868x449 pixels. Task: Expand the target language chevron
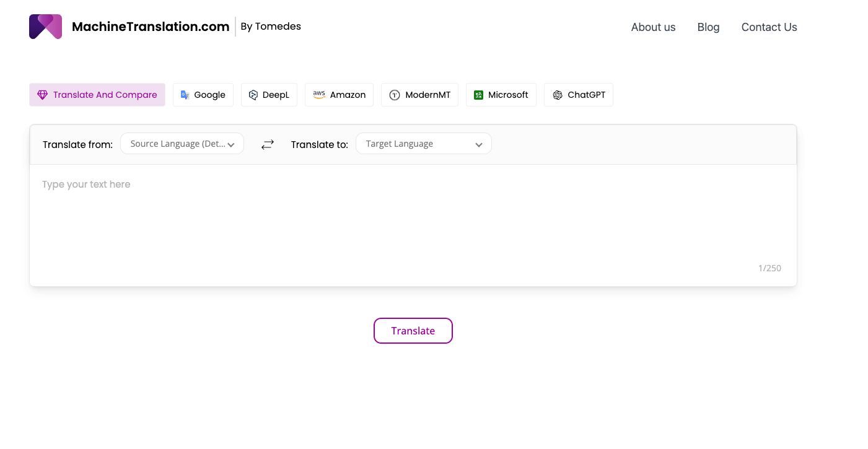coord(478,144)
